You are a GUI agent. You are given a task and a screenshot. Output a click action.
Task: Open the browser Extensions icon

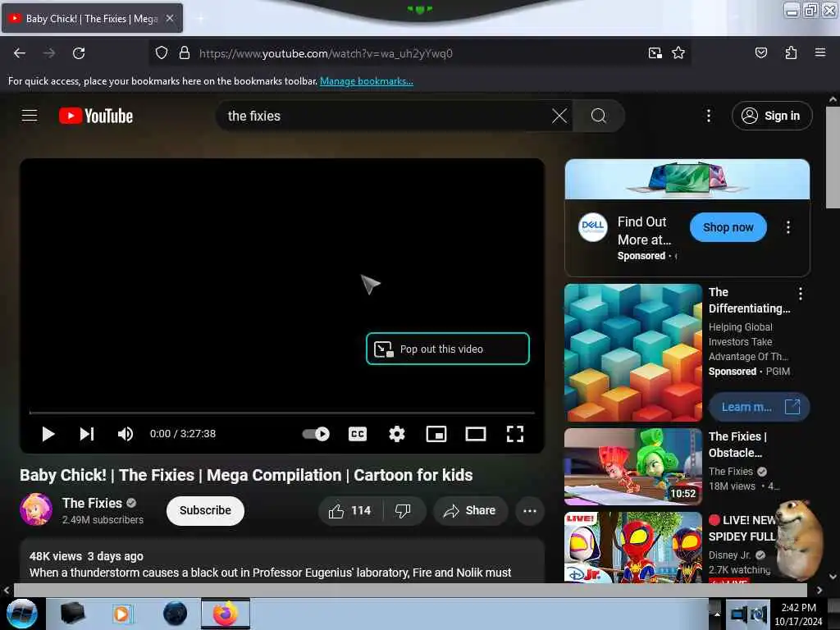791,52
